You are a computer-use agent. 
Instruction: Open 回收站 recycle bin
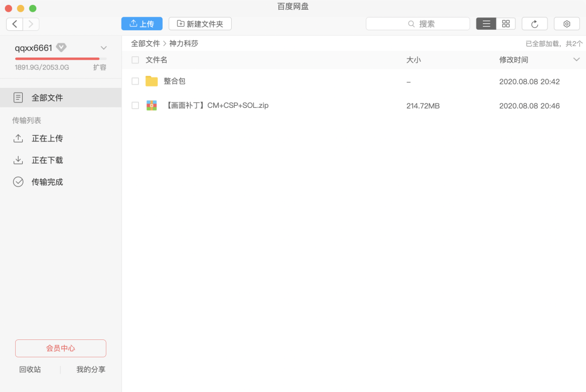(30, 370)
